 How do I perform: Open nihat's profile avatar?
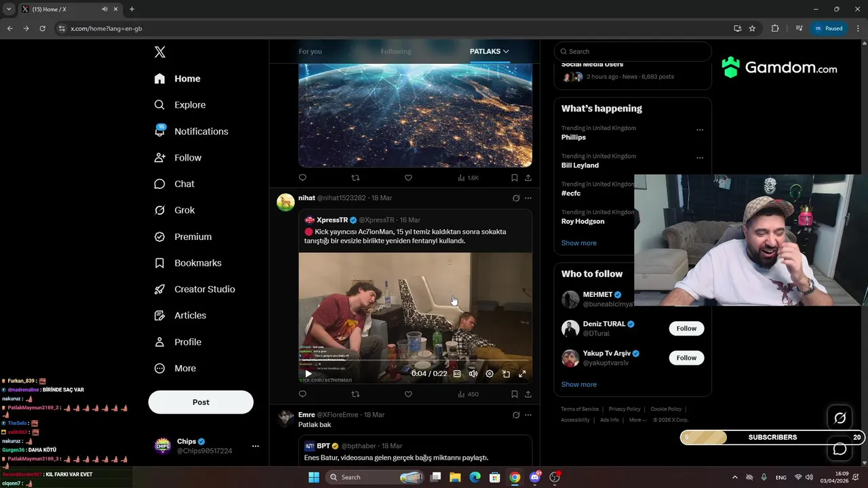pyautogui.click(x=285, y=203)
